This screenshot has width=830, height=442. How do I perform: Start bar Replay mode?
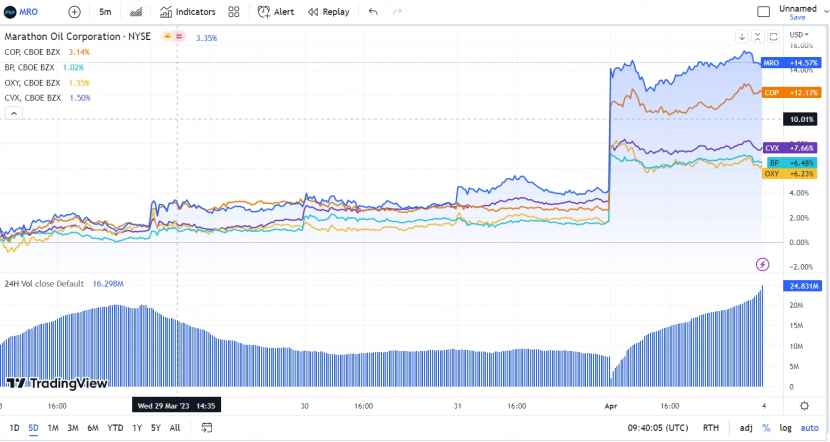point(329,12)
